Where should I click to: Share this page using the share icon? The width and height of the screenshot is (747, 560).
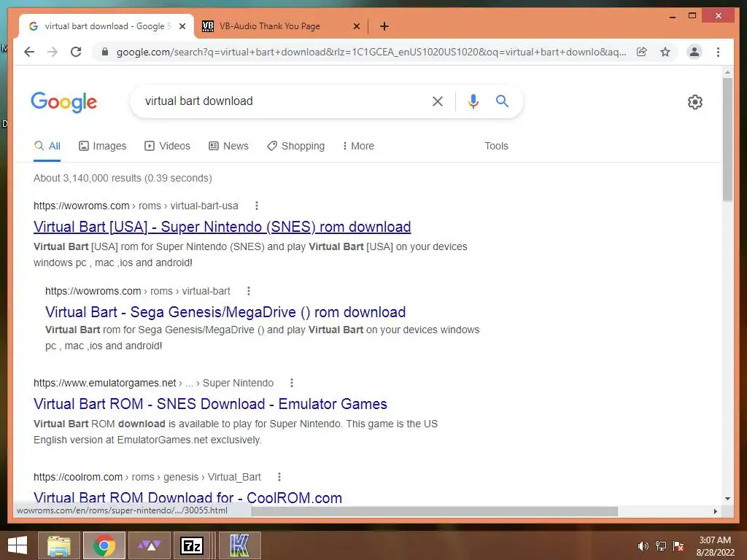coord(642,52)
